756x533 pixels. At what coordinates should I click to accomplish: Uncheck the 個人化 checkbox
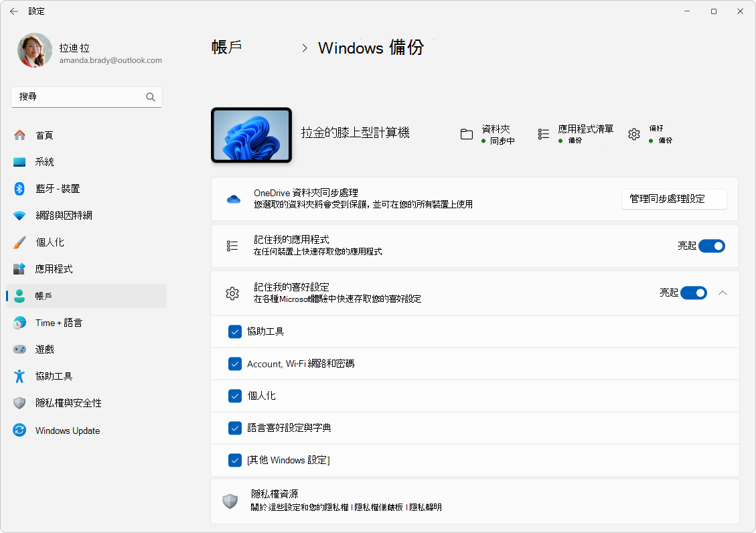[x=235, y=396]
